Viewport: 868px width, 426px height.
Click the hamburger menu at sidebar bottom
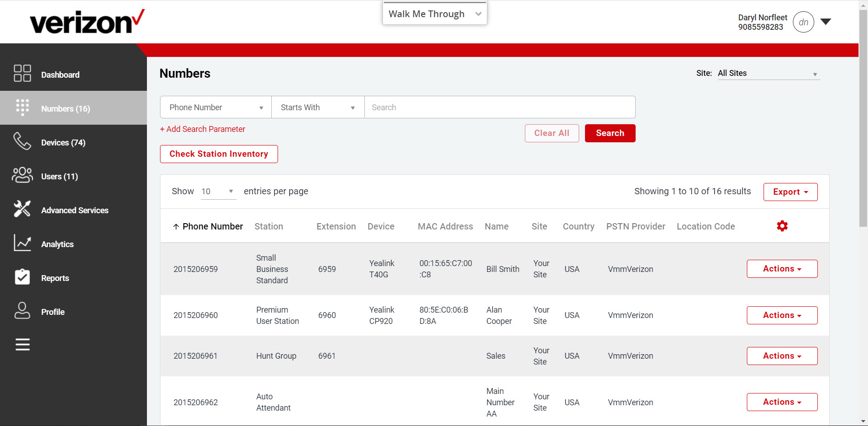(x=22, y=345)
